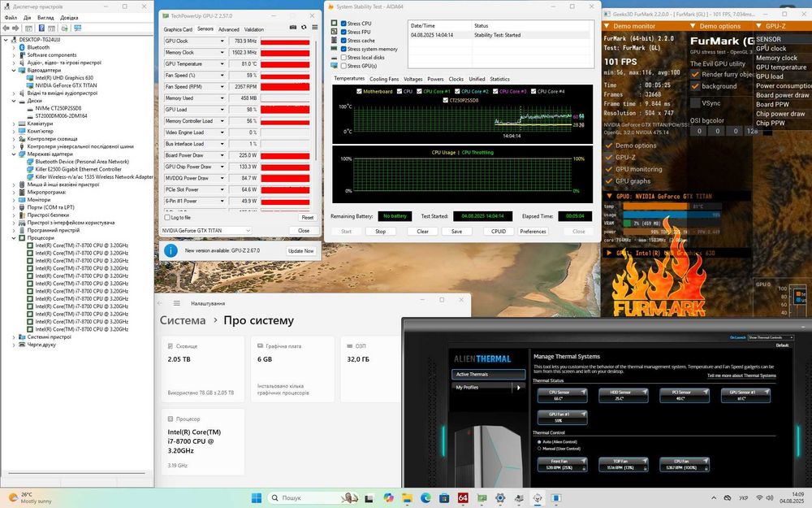Click Preferences button in AIDA64

pos(533,231)
